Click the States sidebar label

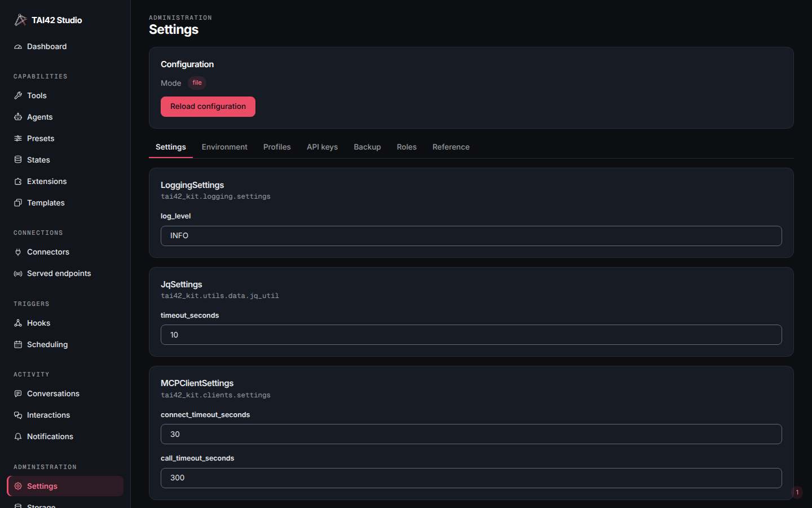coord(38,160)
